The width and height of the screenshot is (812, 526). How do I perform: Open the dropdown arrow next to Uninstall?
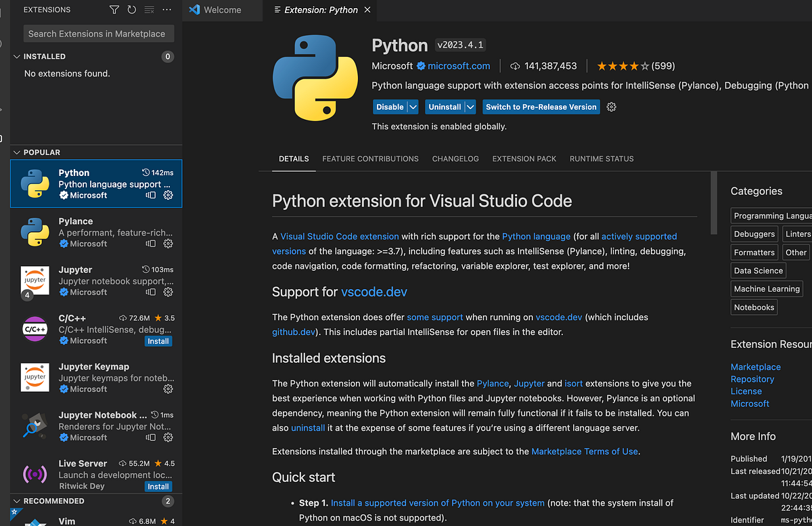coord(470,107)
